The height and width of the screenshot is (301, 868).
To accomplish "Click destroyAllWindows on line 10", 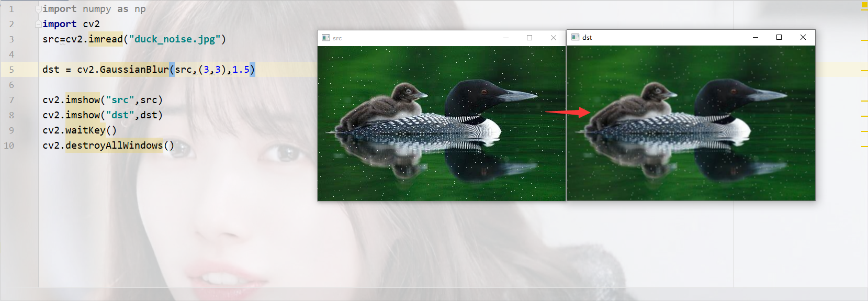I will click(114, 146).
